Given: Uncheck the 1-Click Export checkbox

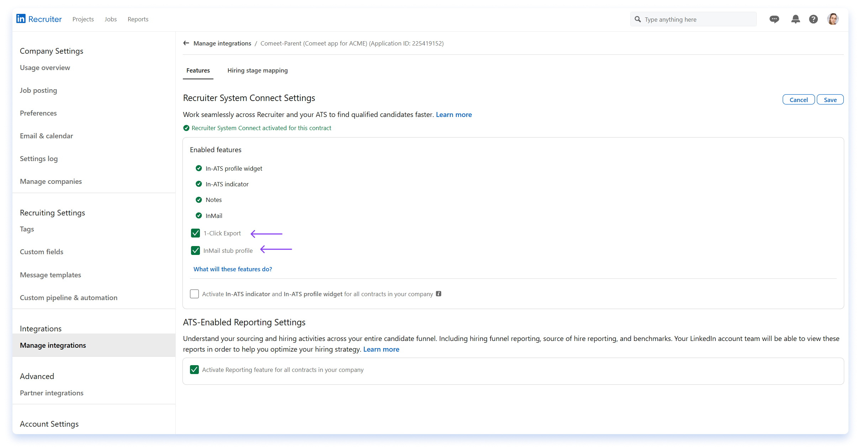Looking at the screenshot, I should click(195, 233).
